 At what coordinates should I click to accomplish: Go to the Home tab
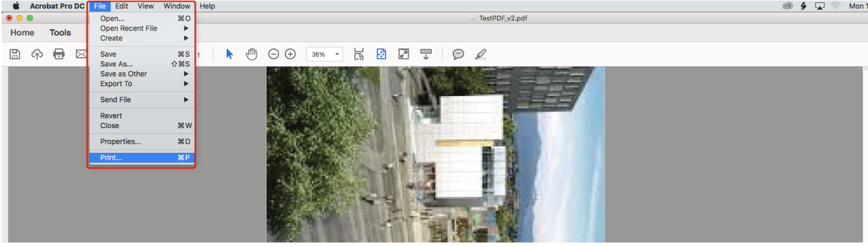coord(22,33)
